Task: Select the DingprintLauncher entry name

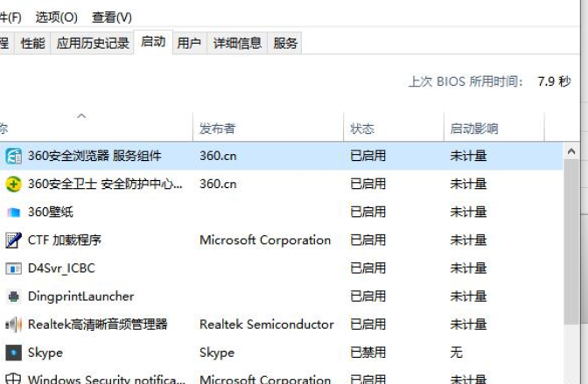Action: click(80, 297)
